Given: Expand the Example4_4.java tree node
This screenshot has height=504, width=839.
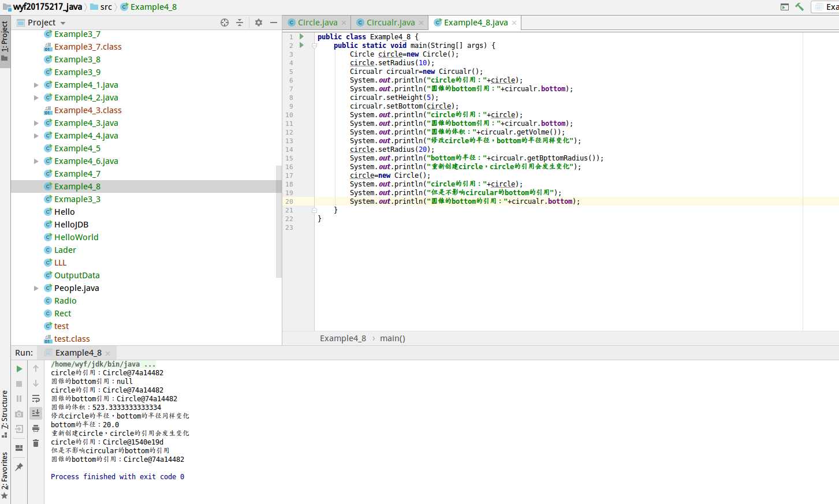Looking at the screenshot, I should [x=36, y=136].
